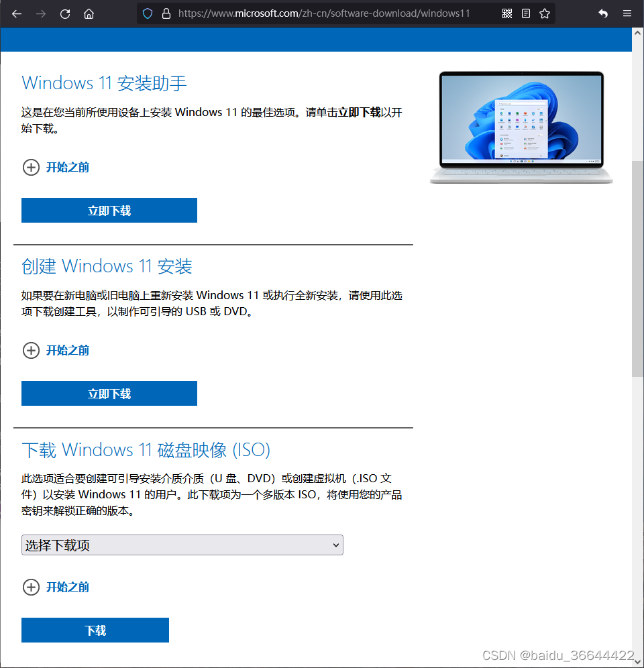Expand 开始之前 under Windows 11 安装助手

click(x=56, y=167)
